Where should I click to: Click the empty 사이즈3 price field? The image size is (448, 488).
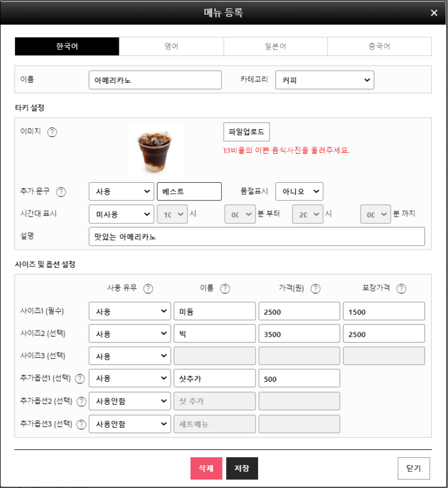tap(299, 356)
